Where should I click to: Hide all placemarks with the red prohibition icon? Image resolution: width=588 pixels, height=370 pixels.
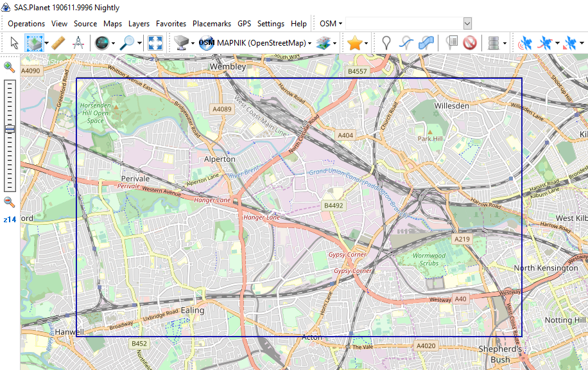[x=469, y=43]
